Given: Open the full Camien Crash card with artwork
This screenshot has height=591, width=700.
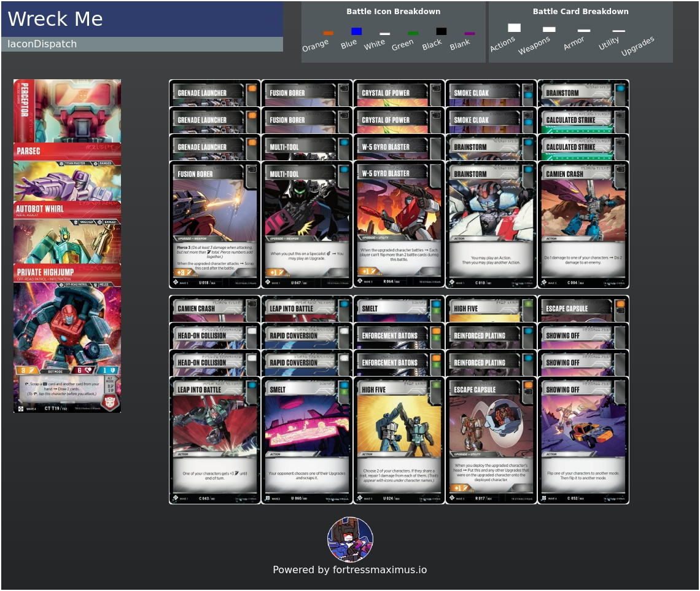Looking at the screenshot, I should click(583, 225).
